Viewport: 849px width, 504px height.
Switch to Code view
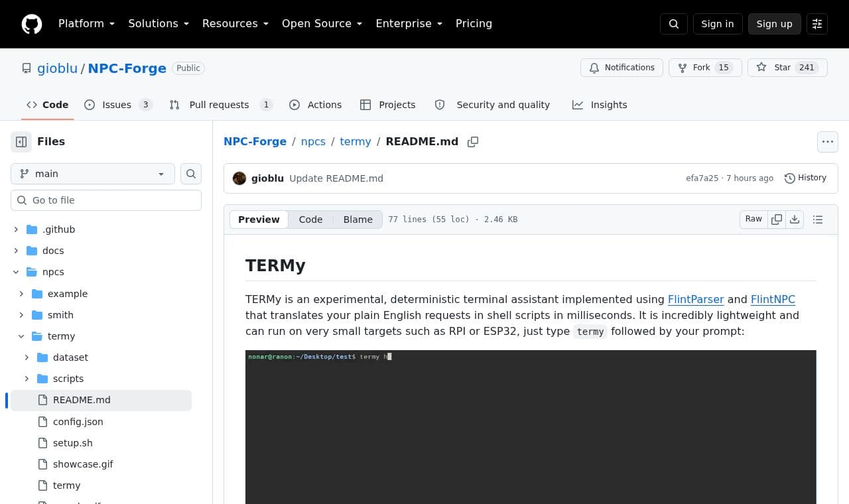[x=310, y=220]
